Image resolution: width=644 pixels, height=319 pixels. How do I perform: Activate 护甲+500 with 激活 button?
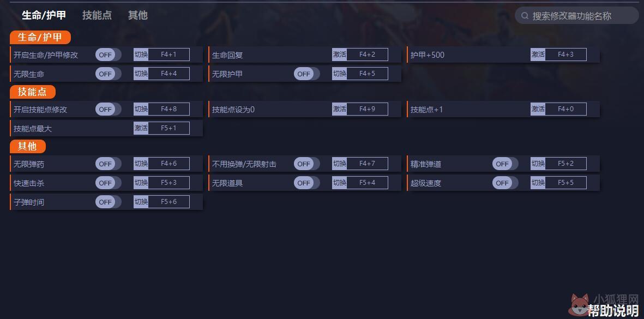[x=538, y=54]
